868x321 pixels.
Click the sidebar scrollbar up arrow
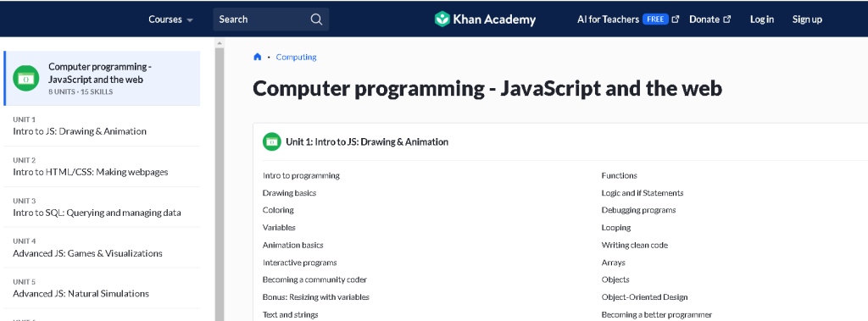pos(220,43)
